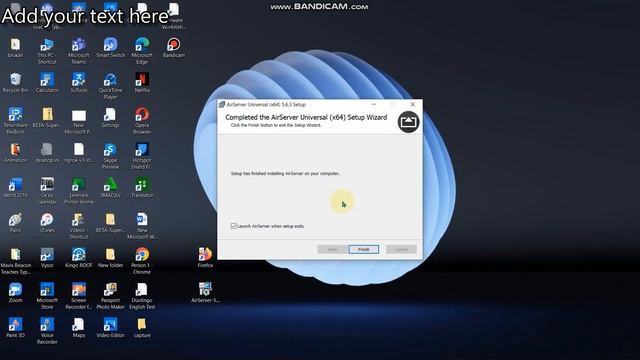The height and width of the screenshot is (360, 640).
Task: Open Screen Recorder desktop icon
Action: [78, 296]
